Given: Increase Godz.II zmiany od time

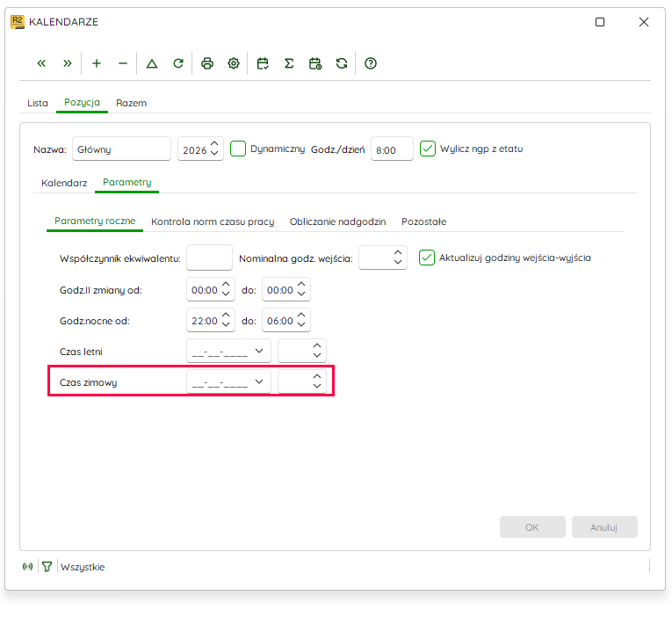Looking at the screenshot, I should click(226, 284).
